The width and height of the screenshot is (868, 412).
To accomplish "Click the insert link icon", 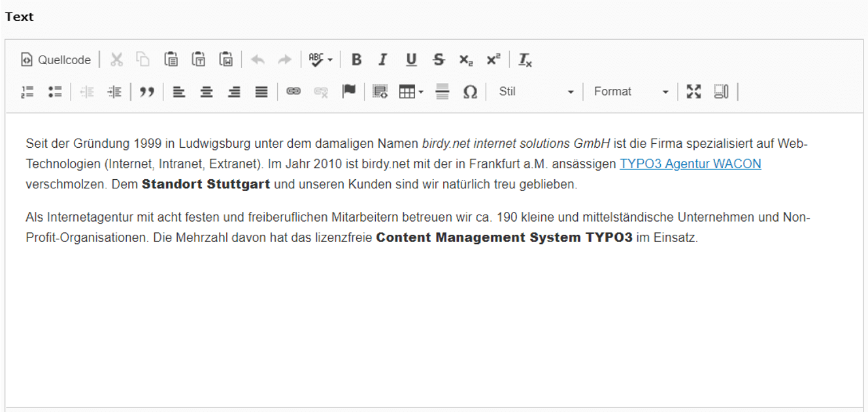I will [x=293, y=92].
